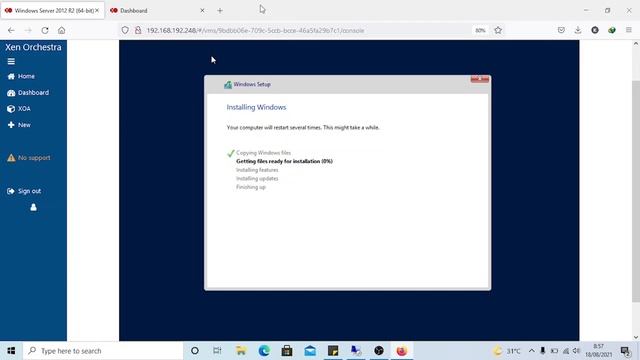
Task: Click the Windows Setup title icon
Action: pyautogui.click(x=228, y=84)
